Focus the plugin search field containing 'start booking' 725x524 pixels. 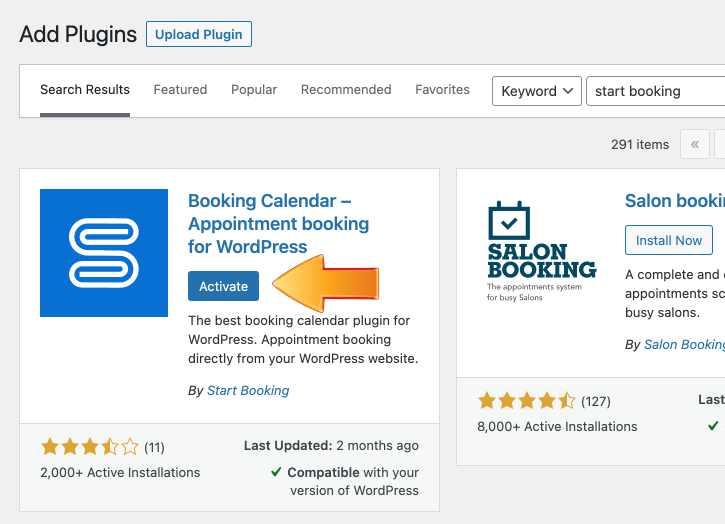[656, 91]
